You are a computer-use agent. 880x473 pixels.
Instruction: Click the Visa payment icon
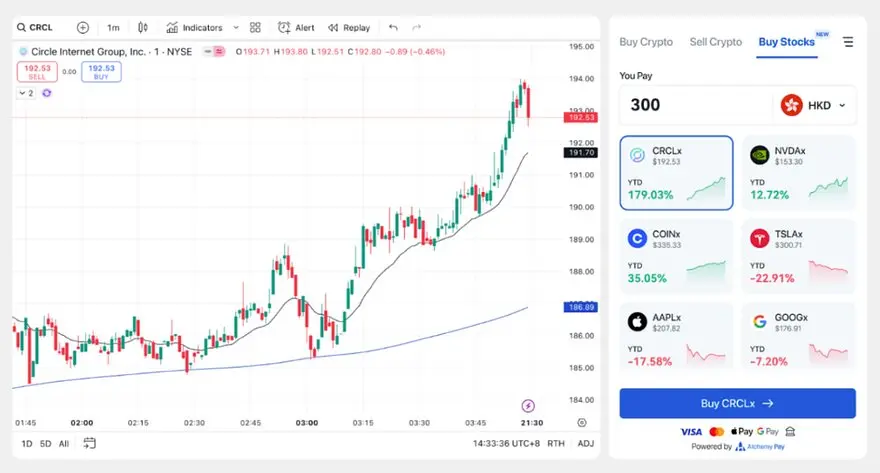[x=691, y=431]
